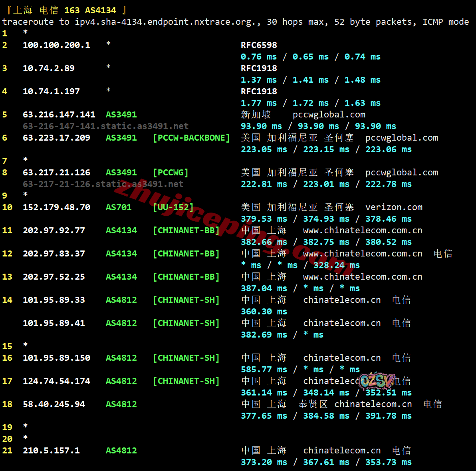Screen dimensions: 476x471
Task: Click the OZSV watermark logo
Action: pos(377,381)
